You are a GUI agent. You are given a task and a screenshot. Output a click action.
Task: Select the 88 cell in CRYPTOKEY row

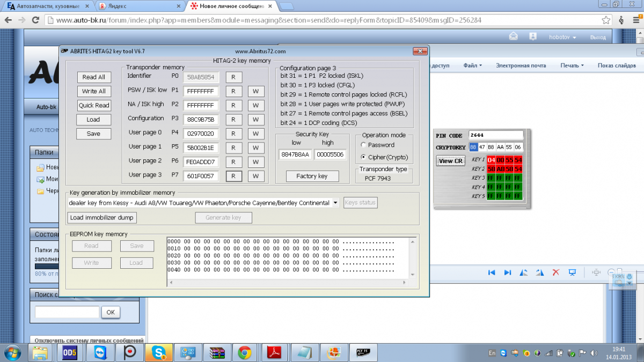click(x=473, y=147)
